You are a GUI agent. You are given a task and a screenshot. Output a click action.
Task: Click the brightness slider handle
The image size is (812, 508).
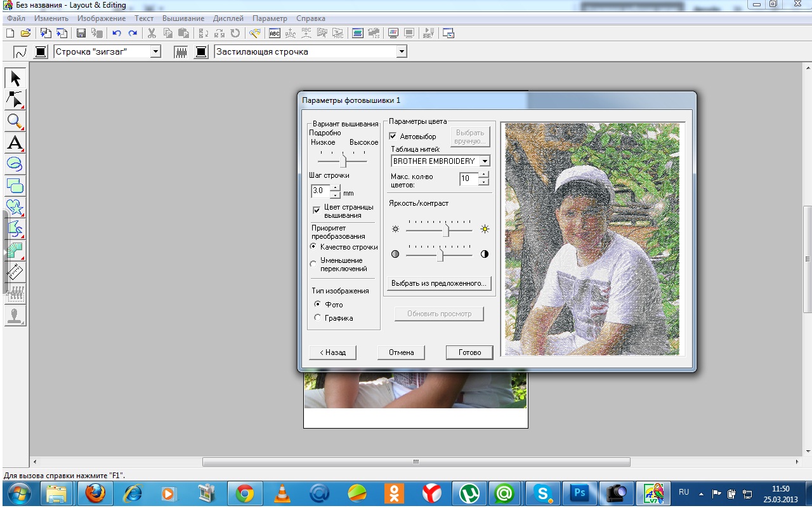446,229
